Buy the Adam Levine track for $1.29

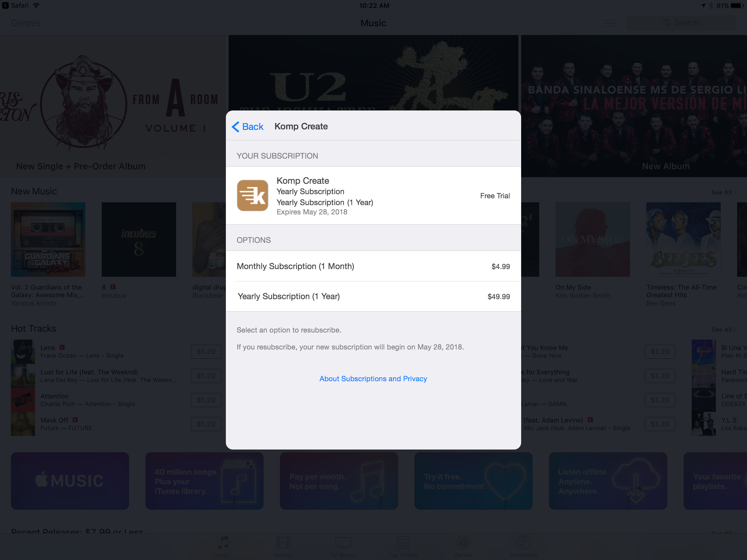(x=660, y=424)
